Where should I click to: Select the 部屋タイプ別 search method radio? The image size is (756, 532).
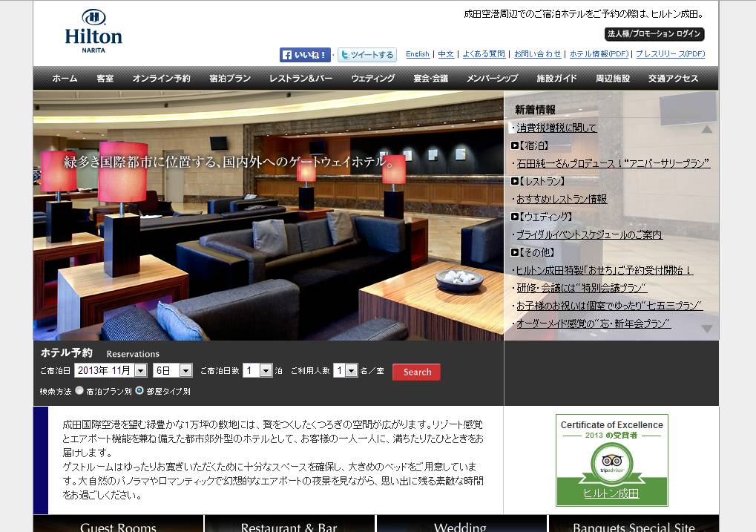pos(139,391)
